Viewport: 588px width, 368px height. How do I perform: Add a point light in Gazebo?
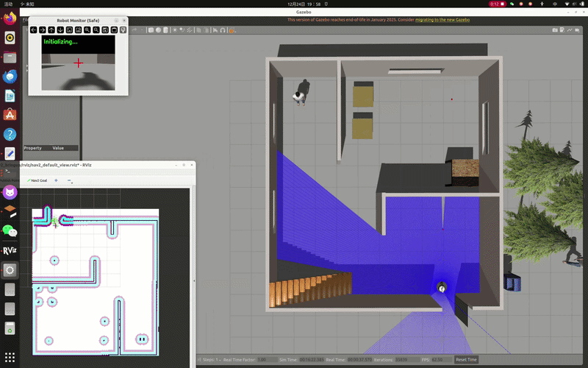pos(175,30)
